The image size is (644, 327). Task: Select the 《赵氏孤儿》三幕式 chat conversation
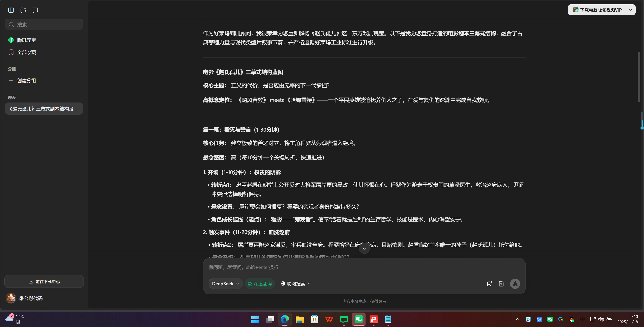coord(44,109)
